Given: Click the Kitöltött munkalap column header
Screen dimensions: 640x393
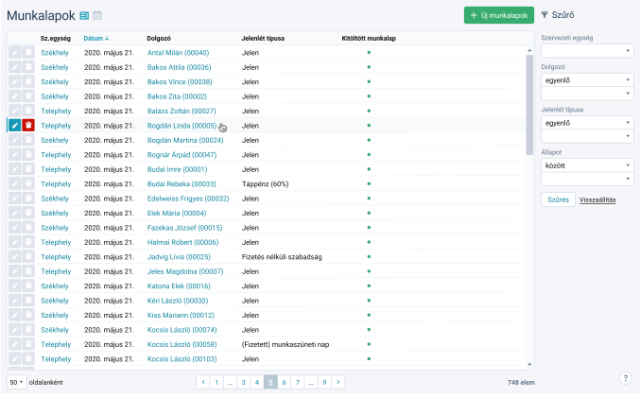Looking at the screenshot, I should pos(369,38).
